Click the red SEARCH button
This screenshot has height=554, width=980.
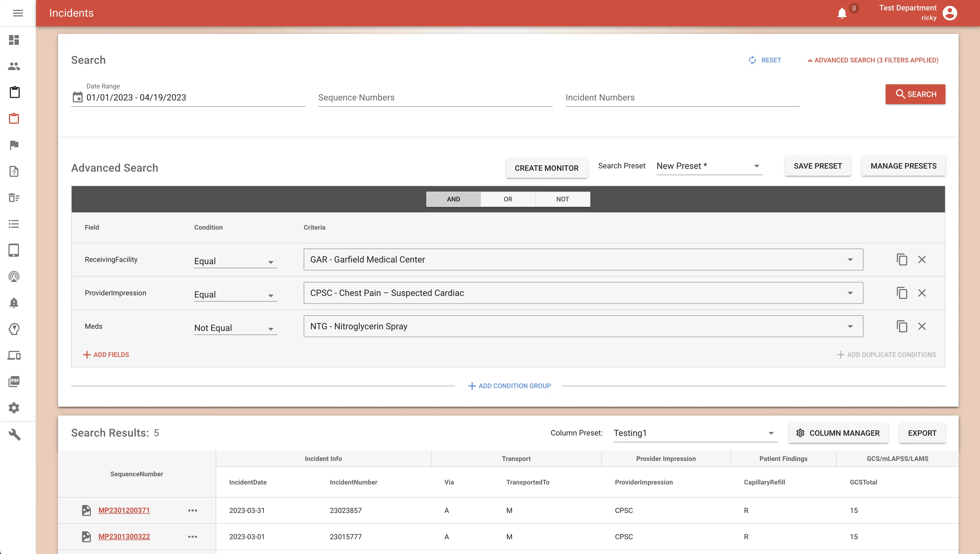(x=915, y=94)
